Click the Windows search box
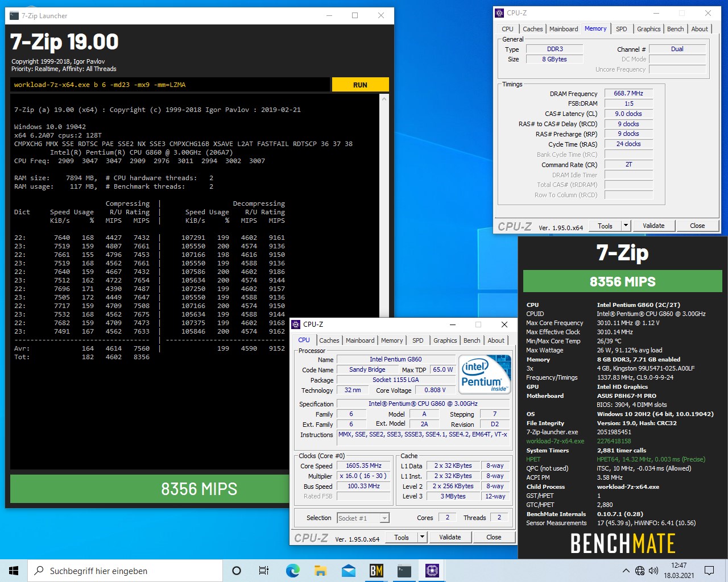This screenshot has height=582, width=728. click(x=125, y=571)
